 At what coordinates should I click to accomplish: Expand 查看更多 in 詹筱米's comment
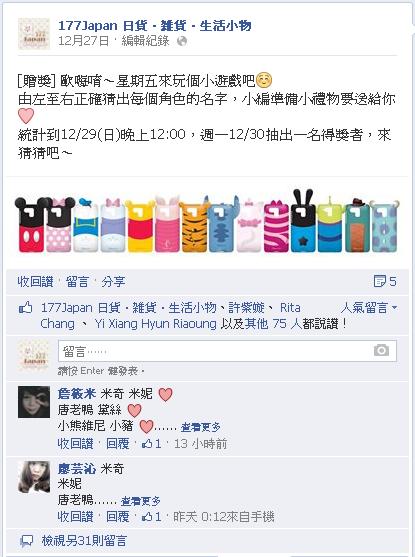click(201, 427)
